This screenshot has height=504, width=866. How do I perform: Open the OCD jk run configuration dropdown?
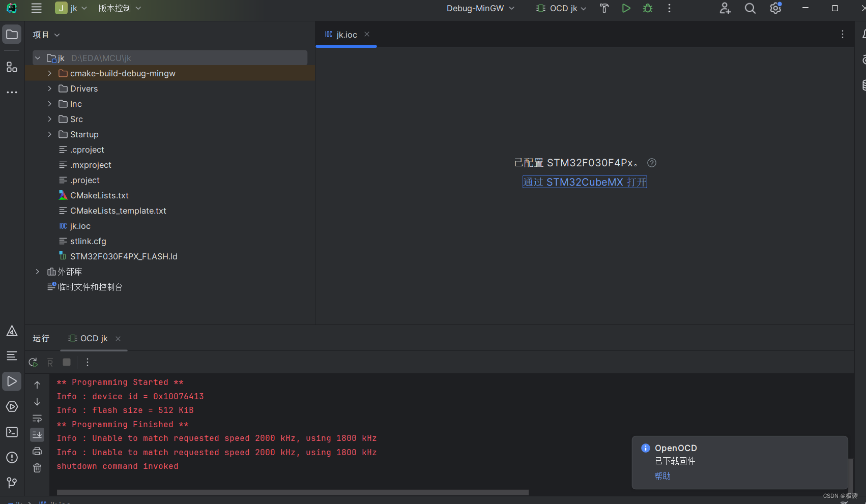pos(561,8)
